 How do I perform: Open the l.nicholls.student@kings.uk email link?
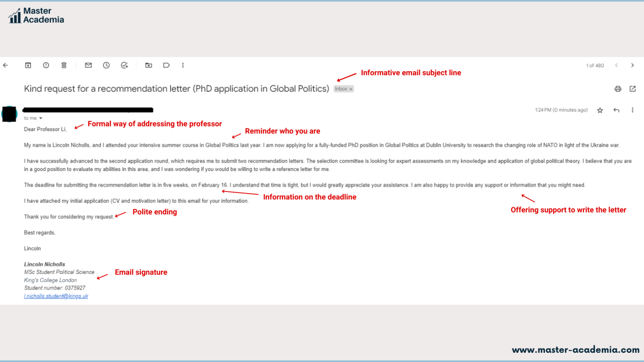tap(56, 296)
